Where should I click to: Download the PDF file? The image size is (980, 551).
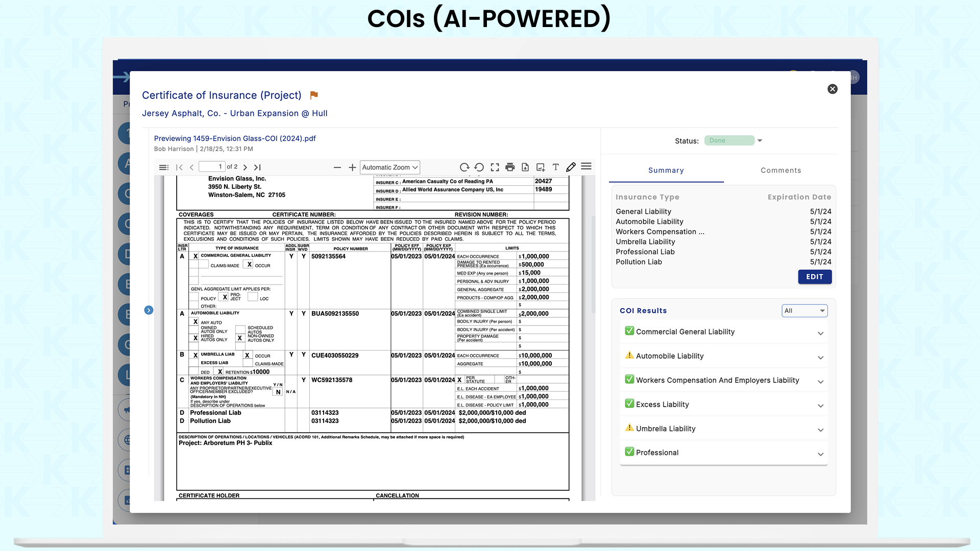[525, 167]
